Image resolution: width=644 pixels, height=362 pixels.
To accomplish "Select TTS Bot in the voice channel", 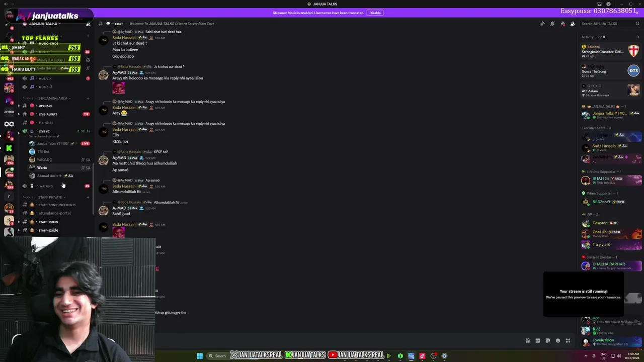I will click(x=59, y=152).
